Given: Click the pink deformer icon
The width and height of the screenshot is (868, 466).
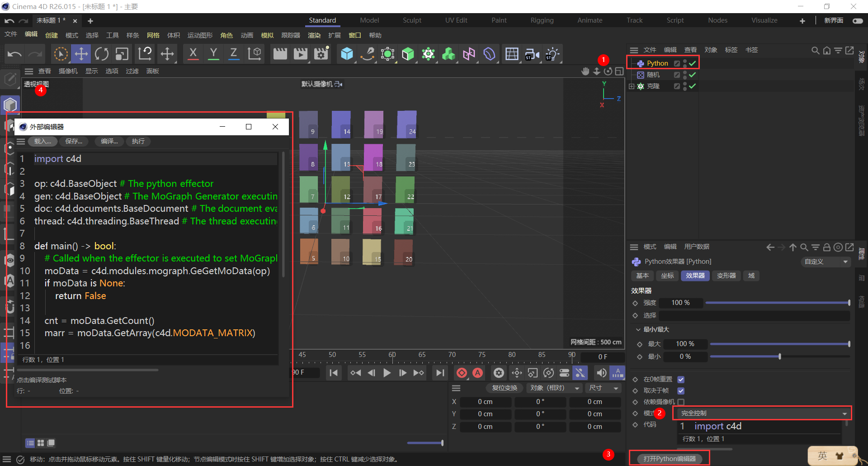Looking at the screenshot, I should click(469, 54).
